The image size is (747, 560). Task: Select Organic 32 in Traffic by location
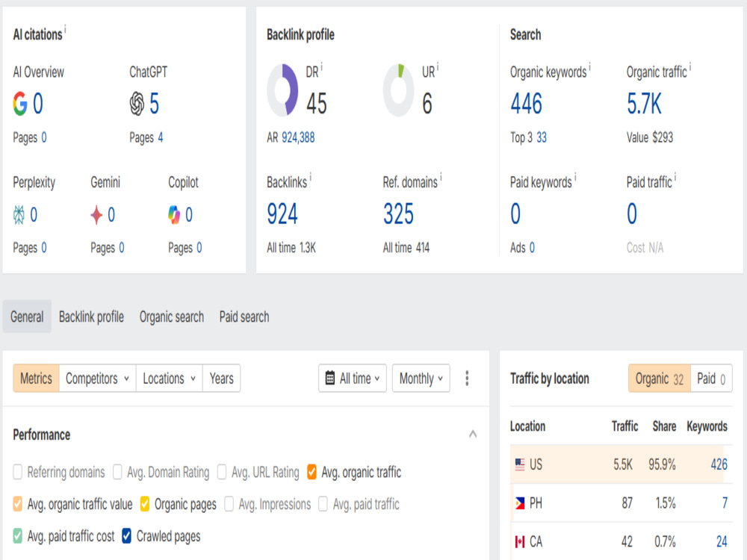tap(660, 378)
